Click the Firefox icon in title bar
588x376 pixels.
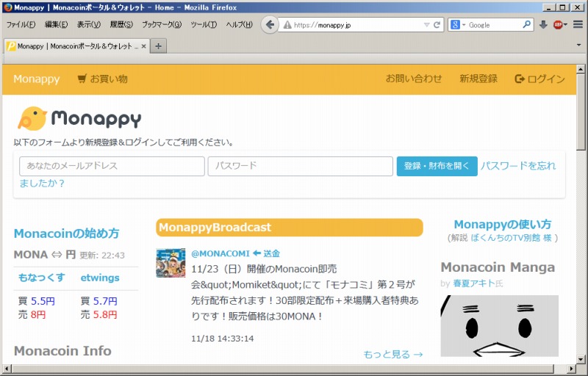pos(8,7)
